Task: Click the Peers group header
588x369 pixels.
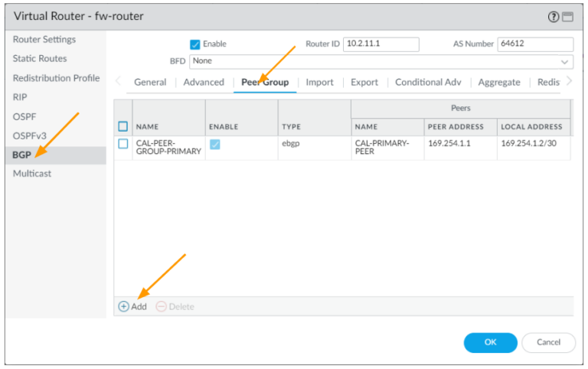Action: 460,108
